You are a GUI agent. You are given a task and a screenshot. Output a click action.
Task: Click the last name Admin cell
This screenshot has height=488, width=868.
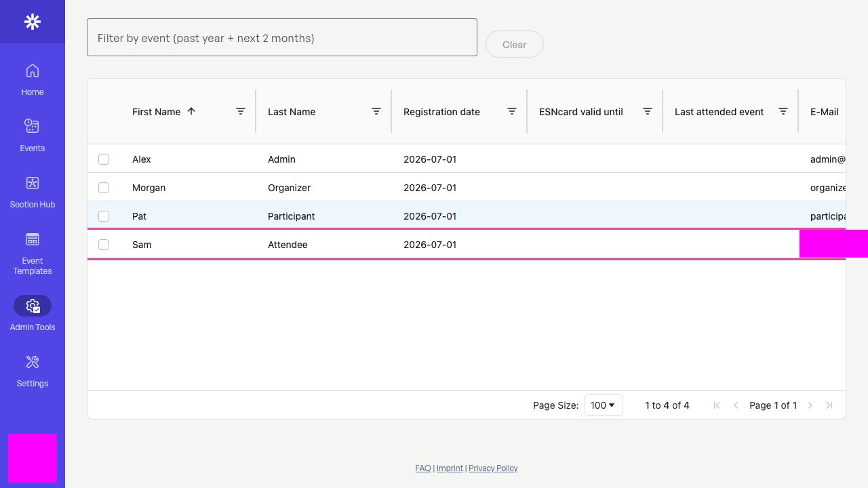[x=323, y=159]
